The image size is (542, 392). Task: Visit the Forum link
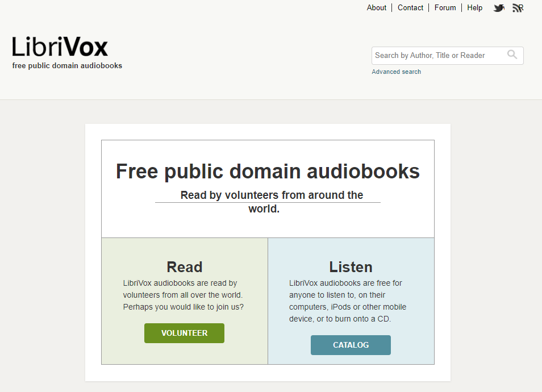coord(445,7)
